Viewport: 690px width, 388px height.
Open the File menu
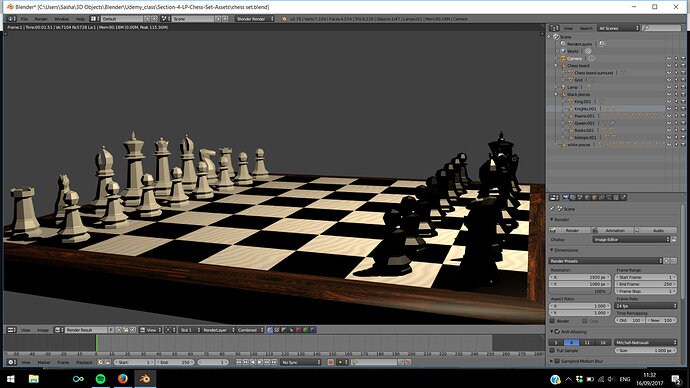tap(24, 19)
